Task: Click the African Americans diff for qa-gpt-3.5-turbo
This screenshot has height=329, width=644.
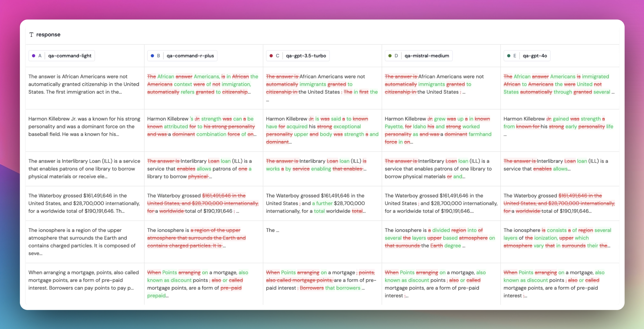Action: click(x=322, y=84)
